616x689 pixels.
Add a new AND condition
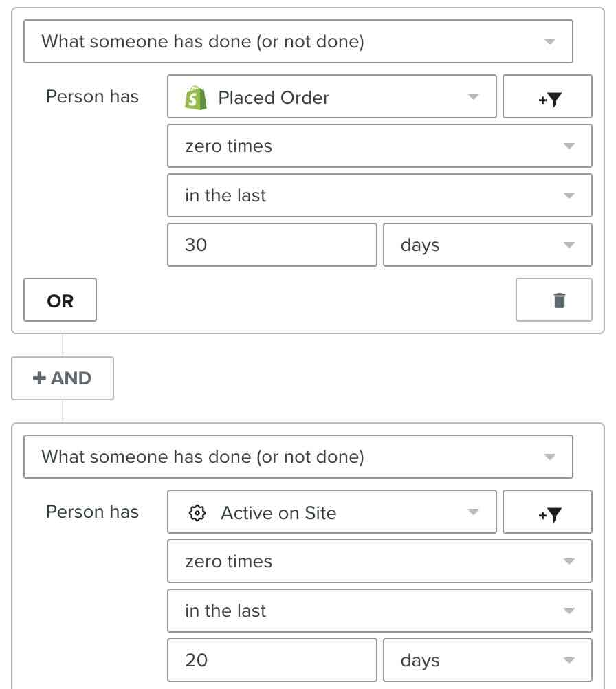[62, 378]
